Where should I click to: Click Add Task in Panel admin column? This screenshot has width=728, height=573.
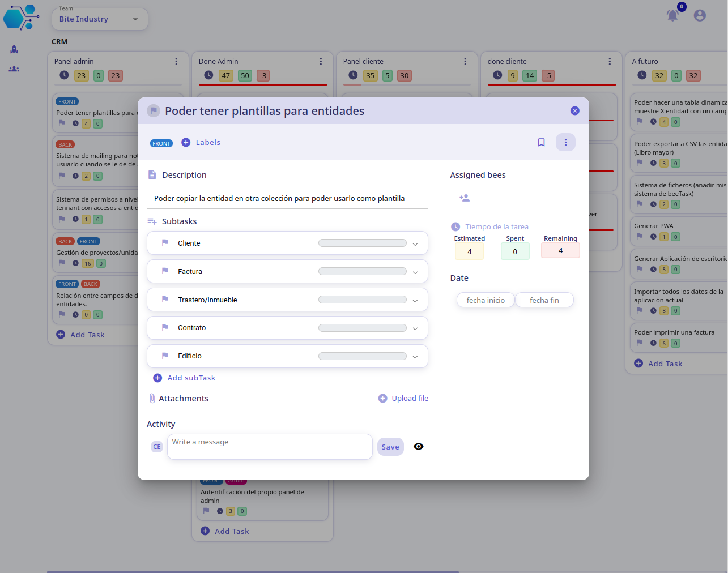[81, 335]
